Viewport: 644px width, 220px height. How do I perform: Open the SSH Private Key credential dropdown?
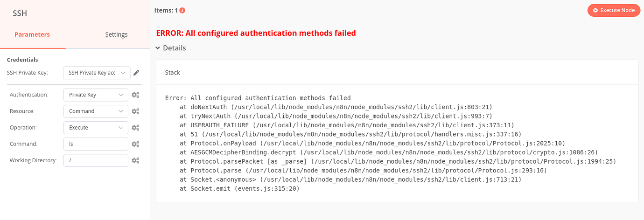tap(96, 73)
